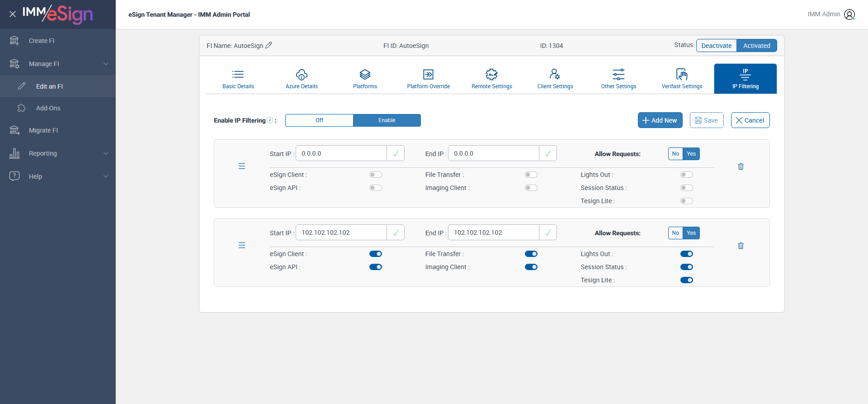Toggle Session Status for 0.0.0.0 rule
Image resolution: width=868 pixels, height=404 pixels.
pos(687,188)
